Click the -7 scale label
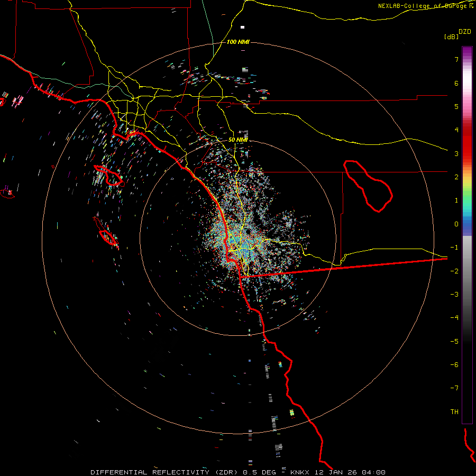The height and width of the screenshot is (476, 476). [x=454, y=388]
